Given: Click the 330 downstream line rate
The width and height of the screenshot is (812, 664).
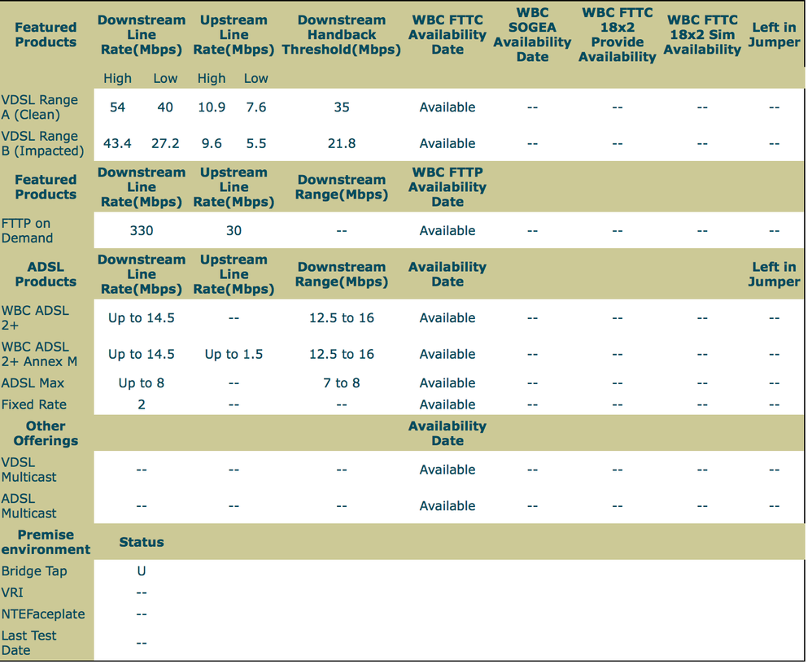Looking at the screenshot, I should pyautogui.click(x=142, y=230).
